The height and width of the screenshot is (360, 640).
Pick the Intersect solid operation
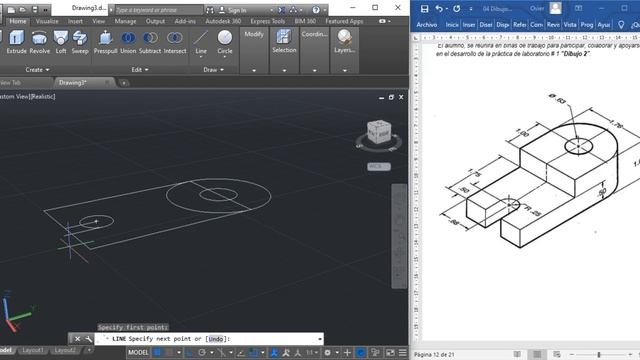coord(175,42)
